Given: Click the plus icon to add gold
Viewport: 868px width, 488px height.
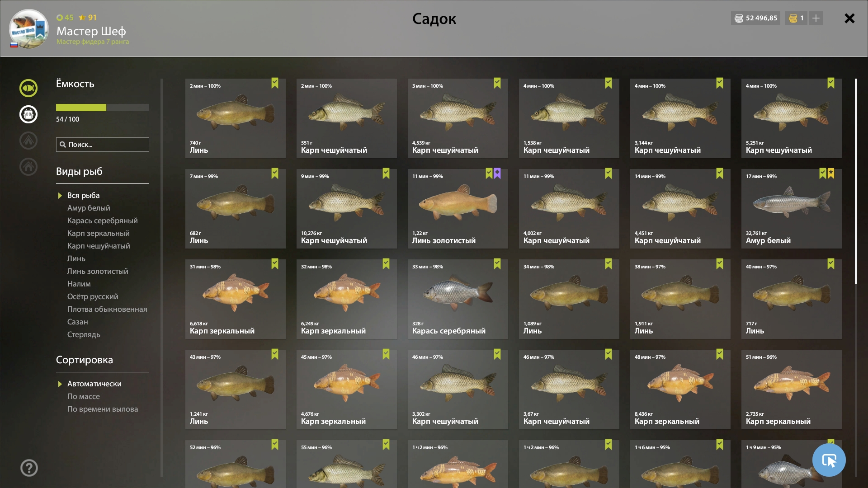Looking at the screenshot, I should coord(816,18).
